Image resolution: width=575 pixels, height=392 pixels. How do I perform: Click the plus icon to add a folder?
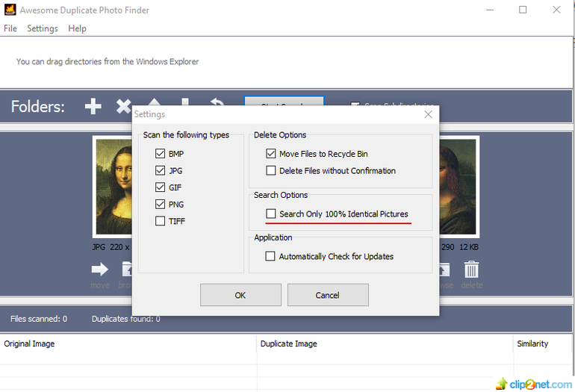pos(93,107)
